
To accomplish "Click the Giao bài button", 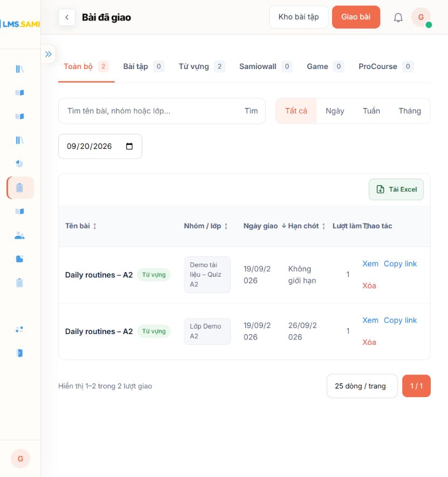I will click(x=356, y=17).
